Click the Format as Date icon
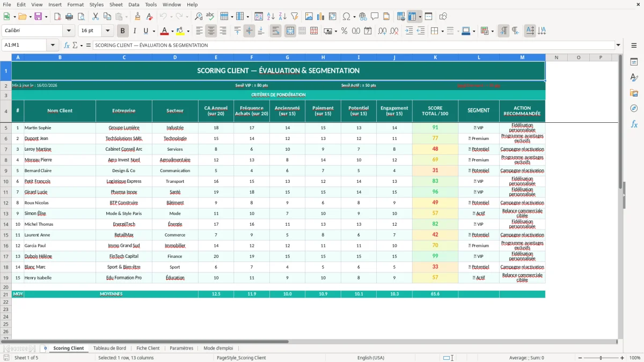The height and width of the screenshot is (362, 644). (368, 31)
